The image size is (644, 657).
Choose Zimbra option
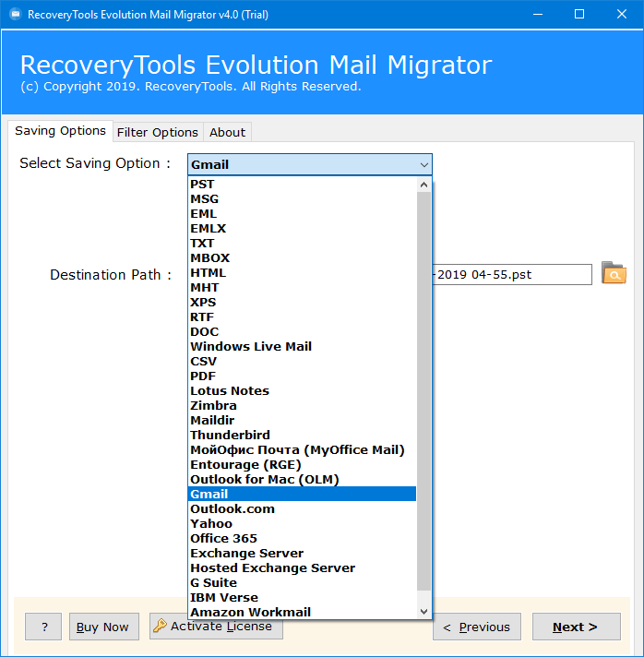pos(303,406)
